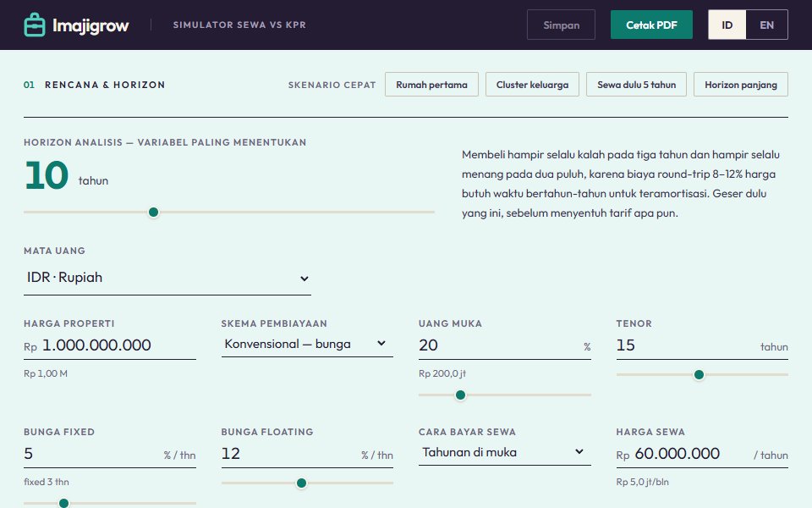This screenshot has height=508, width=812.
Task: Click the Harga Properti input field
Action: [110, 345]
